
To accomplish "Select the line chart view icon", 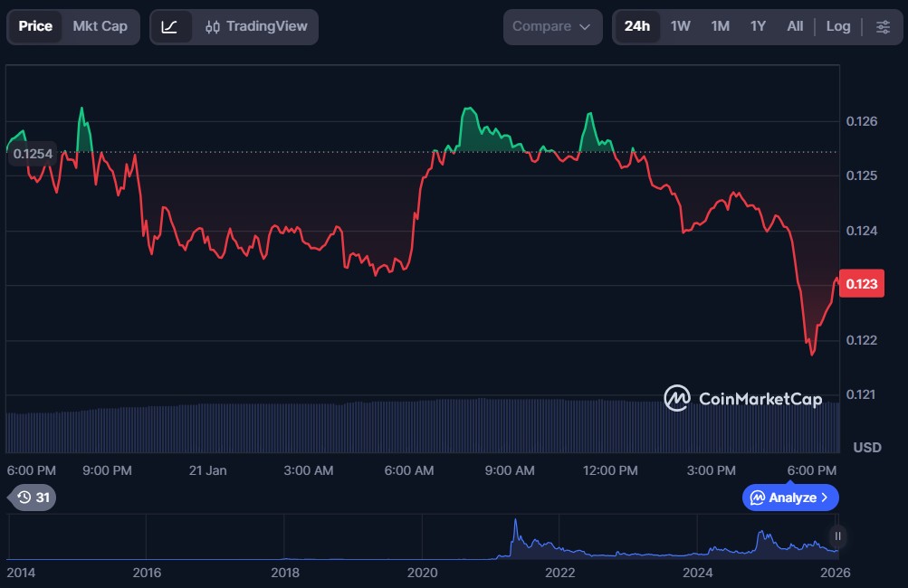I will coord(170,27).
